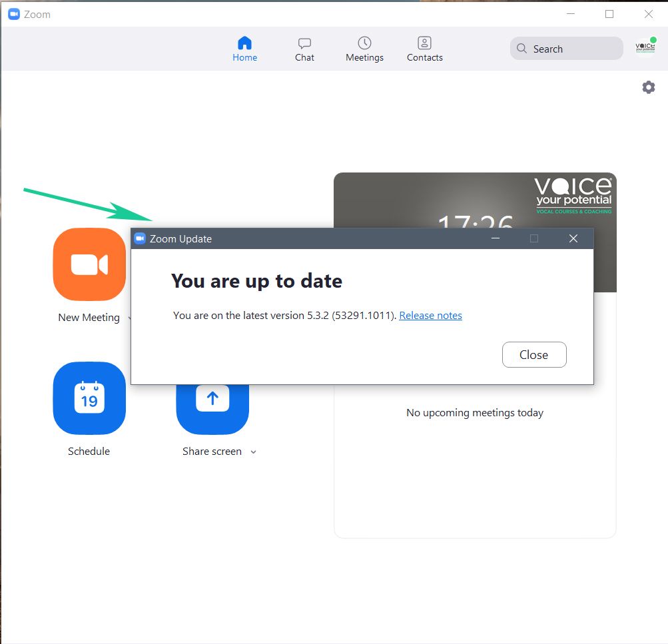Click the Share screen arrow icon
668x644 pixels.
212,409
